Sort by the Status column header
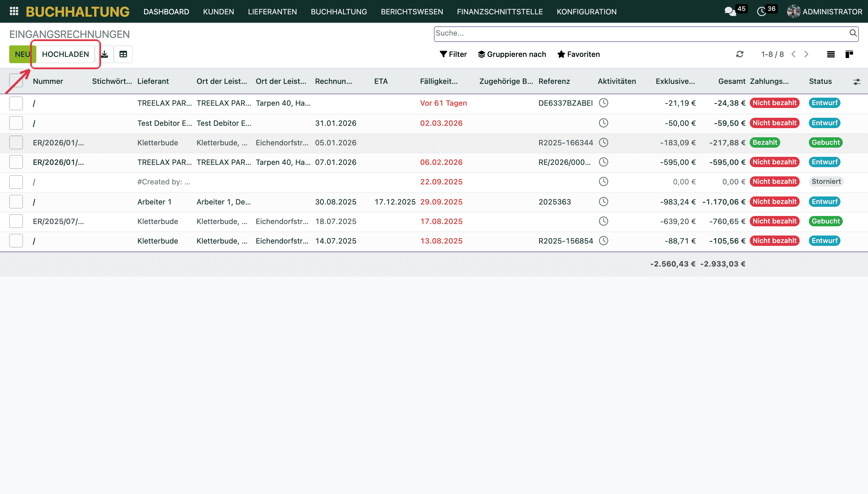The height and width of the screenshot is (494, 868). [820, 82]
